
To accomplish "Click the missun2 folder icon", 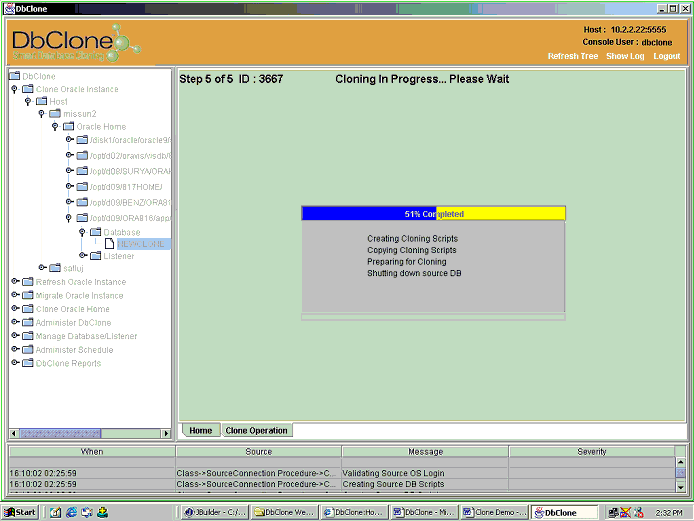I will coord(55,114).
